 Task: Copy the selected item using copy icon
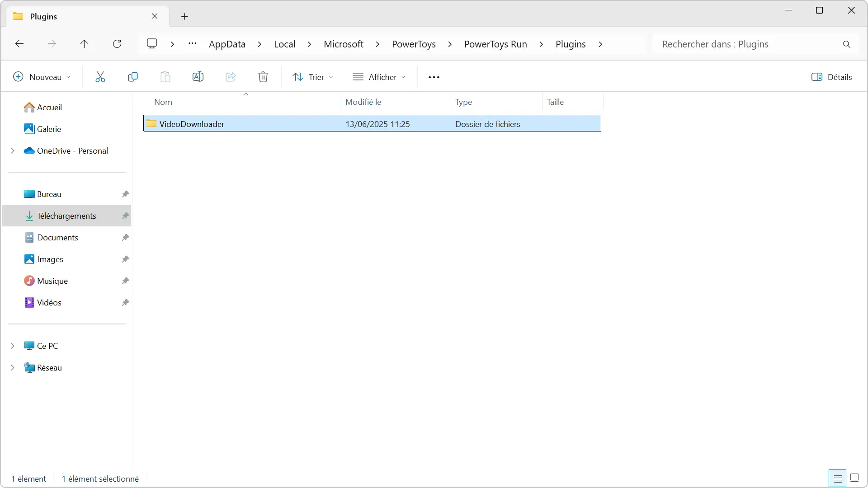coord(133,77)
